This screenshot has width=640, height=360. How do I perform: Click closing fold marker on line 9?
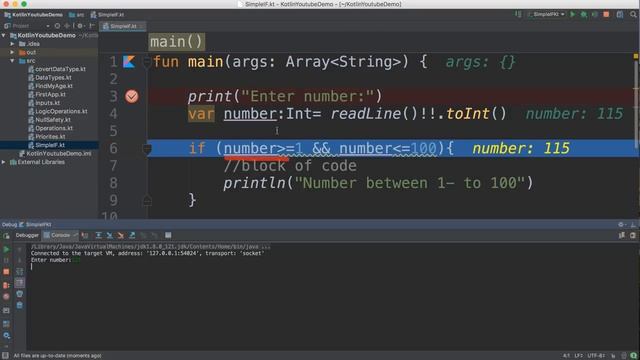click(147, 200)
